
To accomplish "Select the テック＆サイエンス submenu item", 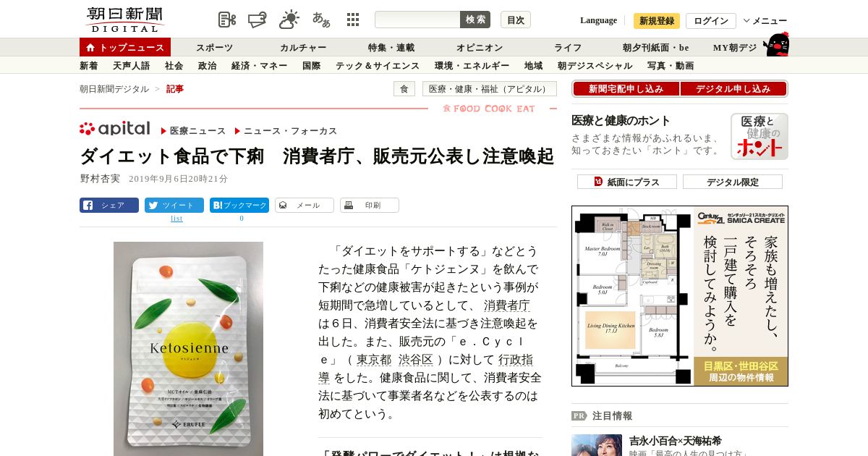I will click(x=378, y=66).
